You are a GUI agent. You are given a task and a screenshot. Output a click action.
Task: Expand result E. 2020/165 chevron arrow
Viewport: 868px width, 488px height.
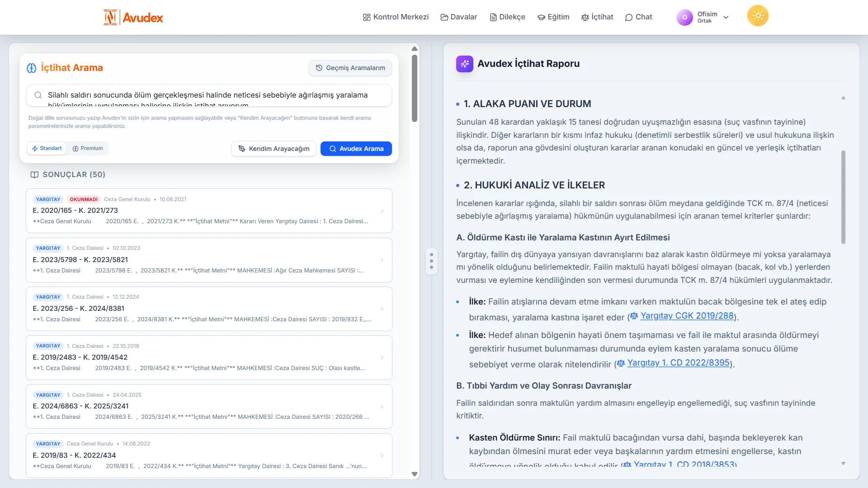tap(382, 211)
